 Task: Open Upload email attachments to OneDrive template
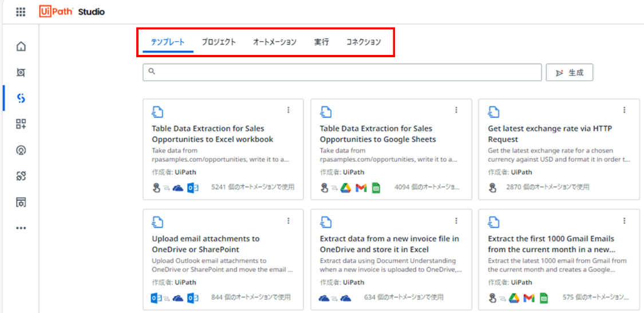click(223, 260)
